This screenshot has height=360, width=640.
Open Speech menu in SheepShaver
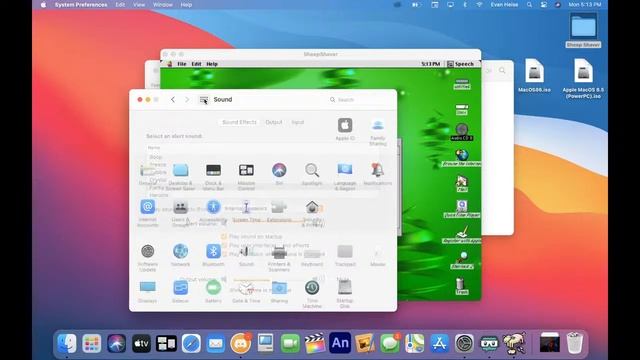coord(461,64)
